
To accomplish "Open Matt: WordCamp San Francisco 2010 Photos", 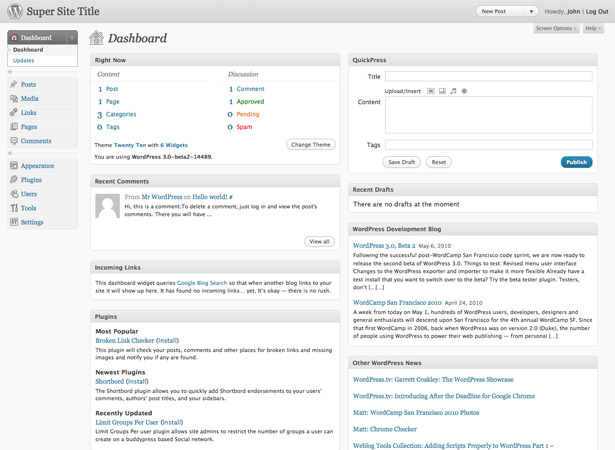I will pyautogui.click(x=416, y=412).
